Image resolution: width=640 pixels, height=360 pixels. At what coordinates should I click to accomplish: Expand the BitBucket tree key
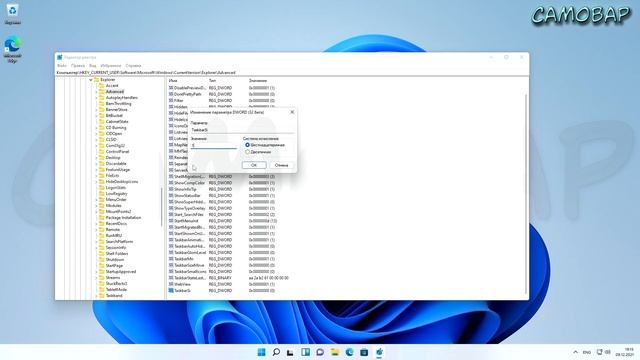tap(96, 116)
